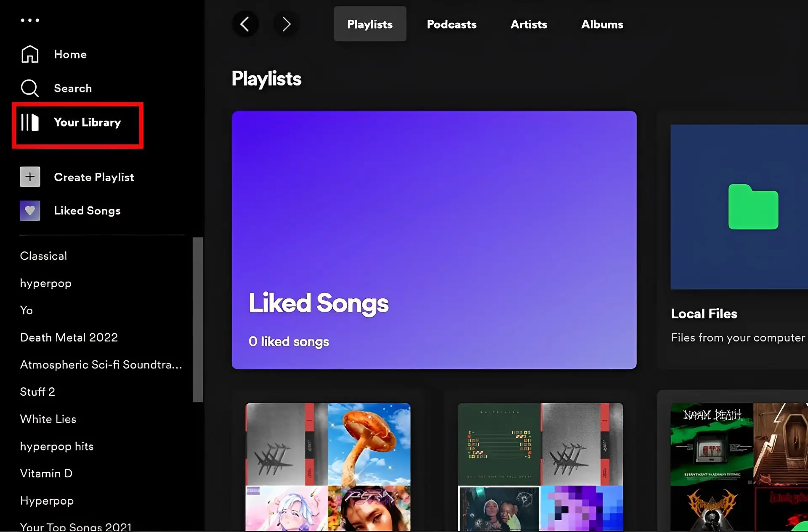
Task: Switch to the Artists tab
Action: coord(529,24)
